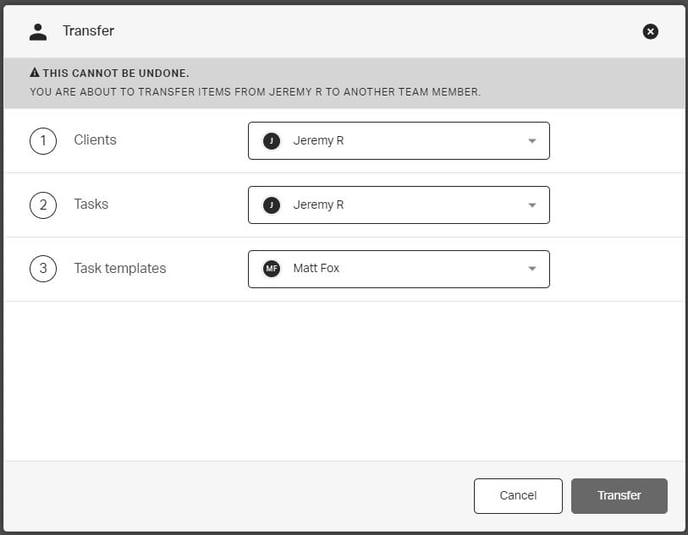Expand the Clients dropdown arrow
The image size is (688, 535).
point(532,141)
